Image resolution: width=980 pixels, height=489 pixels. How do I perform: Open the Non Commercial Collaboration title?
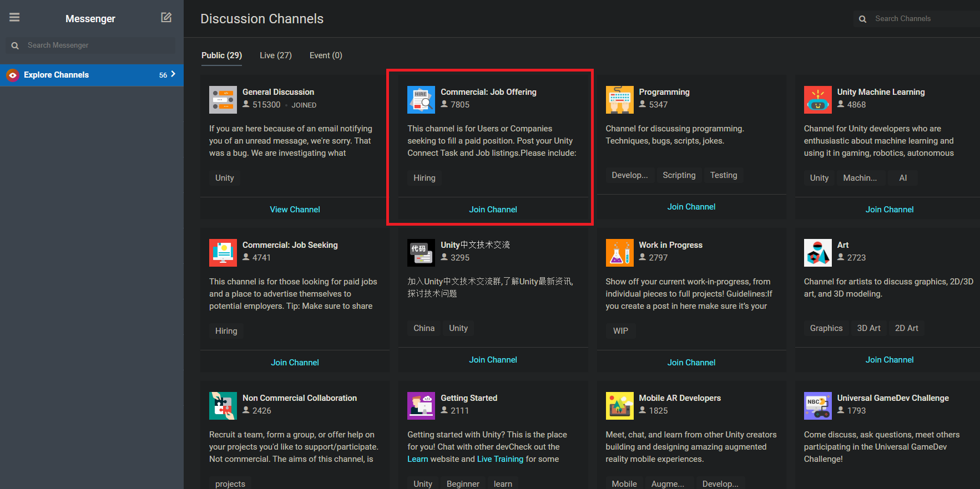tap(300, 398)
